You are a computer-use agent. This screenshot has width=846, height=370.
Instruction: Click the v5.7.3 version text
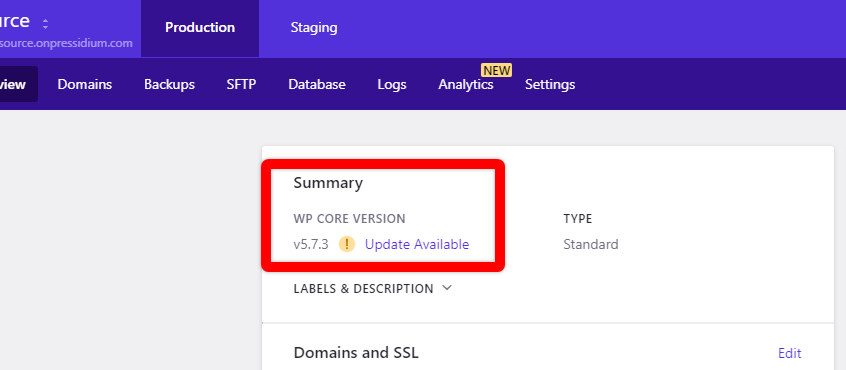click(x=311, y=244)
